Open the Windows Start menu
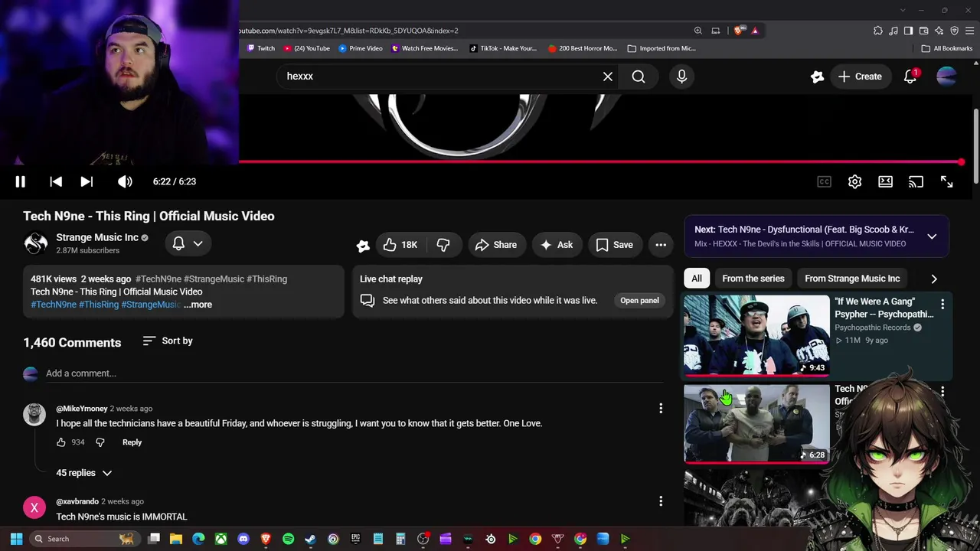Image resolution: width=980 pixels, height=551 pixels. pyautogui.click(x=16, y=539)
